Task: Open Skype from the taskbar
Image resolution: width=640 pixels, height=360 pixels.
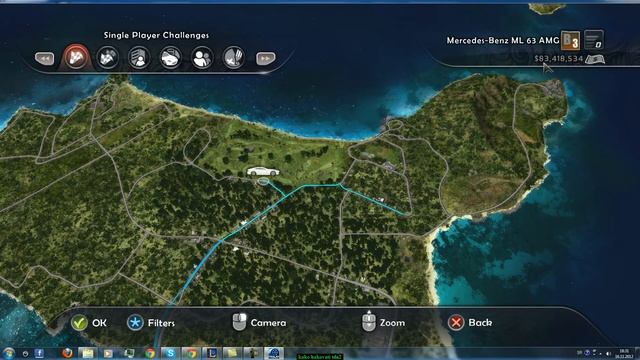Action: click(170, 353)
